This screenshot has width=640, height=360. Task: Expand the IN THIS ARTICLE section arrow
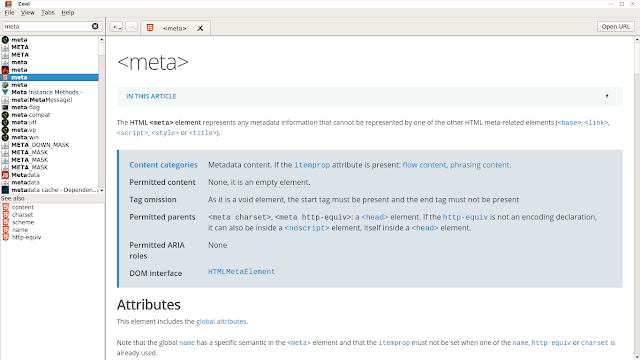(x=607, y=96)
